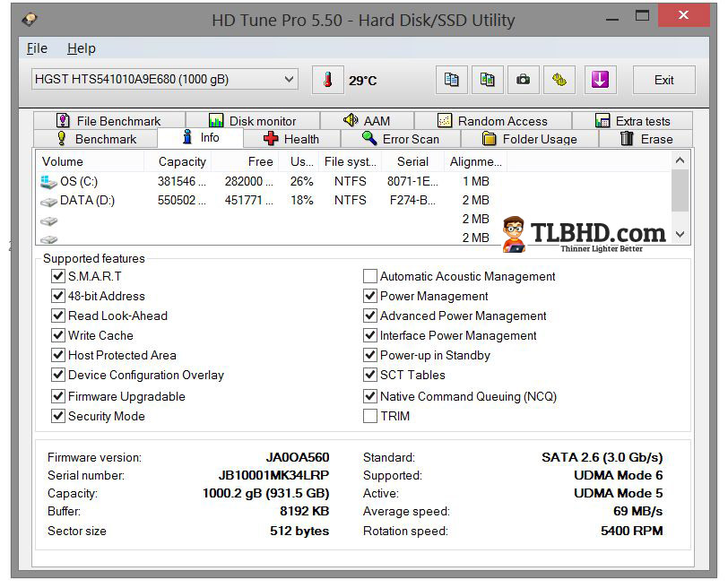Toggle the Read Look-Ahead checkbox

pos(57,316)
